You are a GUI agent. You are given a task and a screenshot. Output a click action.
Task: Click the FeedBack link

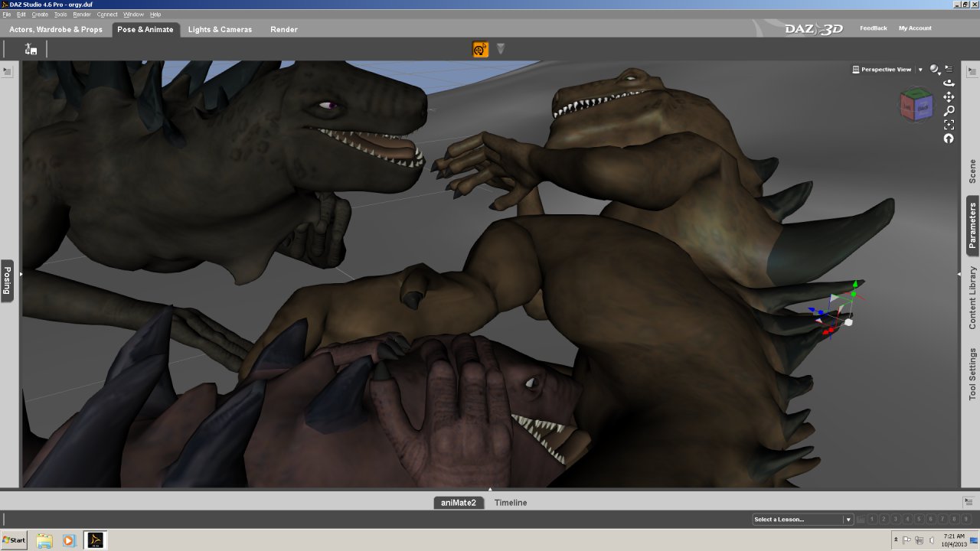pos(873,28)
